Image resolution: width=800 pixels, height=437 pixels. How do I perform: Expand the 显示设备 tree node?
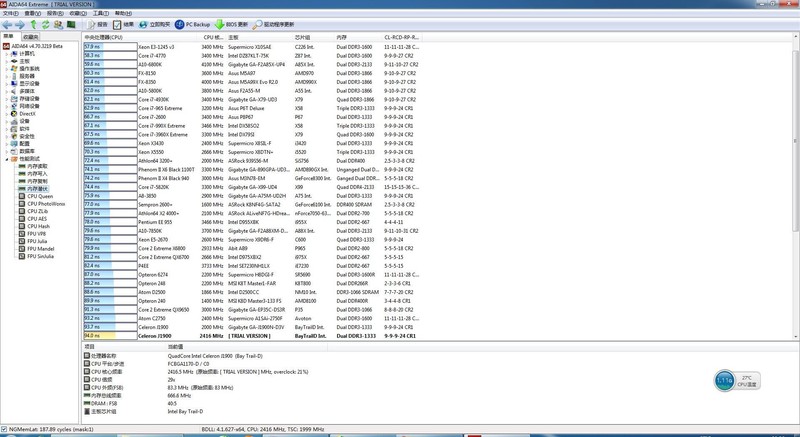pos(7,84)
